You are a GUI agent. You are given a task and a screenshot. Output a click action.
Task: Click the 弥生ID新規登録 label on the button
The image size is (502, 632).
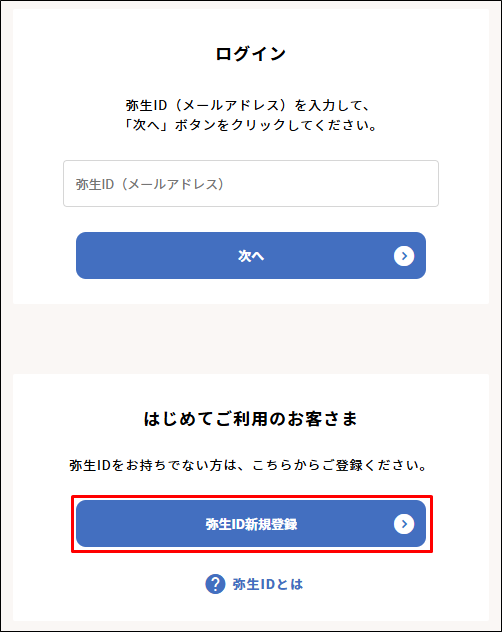click(x=251, y=524)
